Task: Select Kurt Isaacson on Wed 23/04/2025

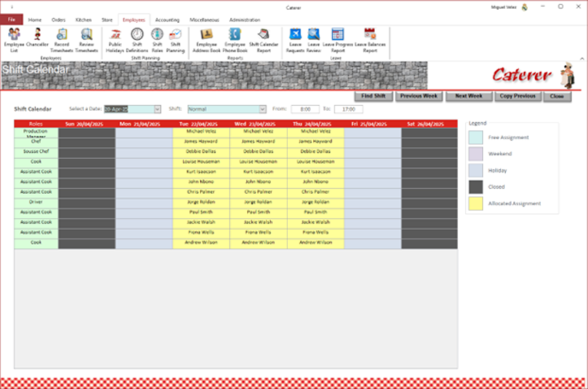Action: point(258,173)
